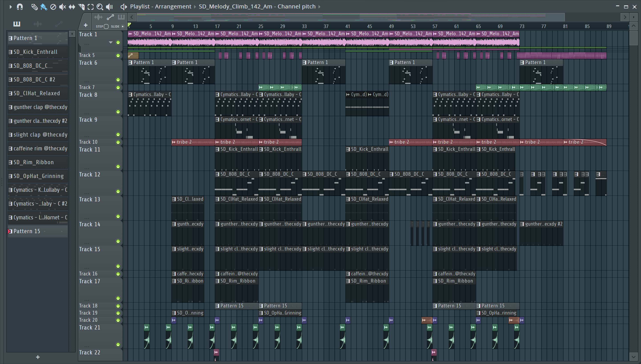Screen dimensions: 641x364
Task: Select Pattern 1 in the picker list
Action: (38, 38)
